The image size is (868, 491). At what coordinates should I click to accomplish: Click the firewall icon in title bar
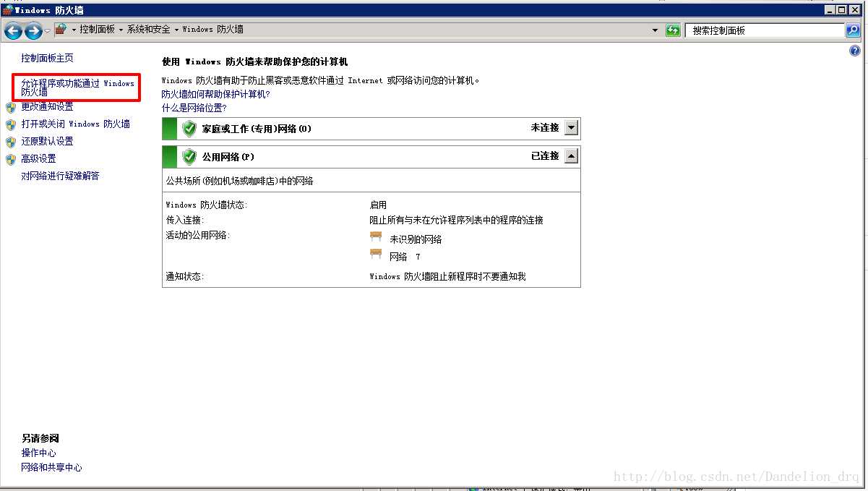click(x=8, y=10)
